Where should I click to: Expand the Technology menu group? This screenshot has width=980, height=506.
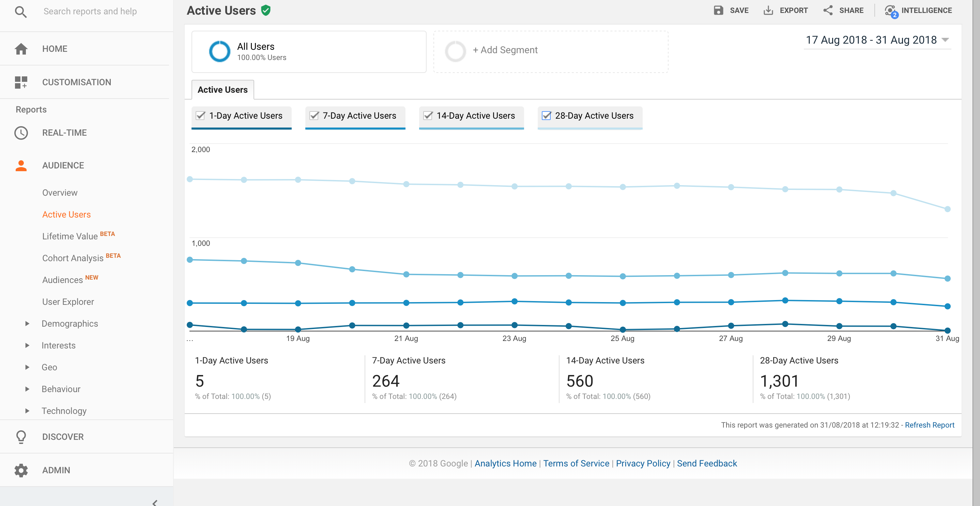point(27,411)
